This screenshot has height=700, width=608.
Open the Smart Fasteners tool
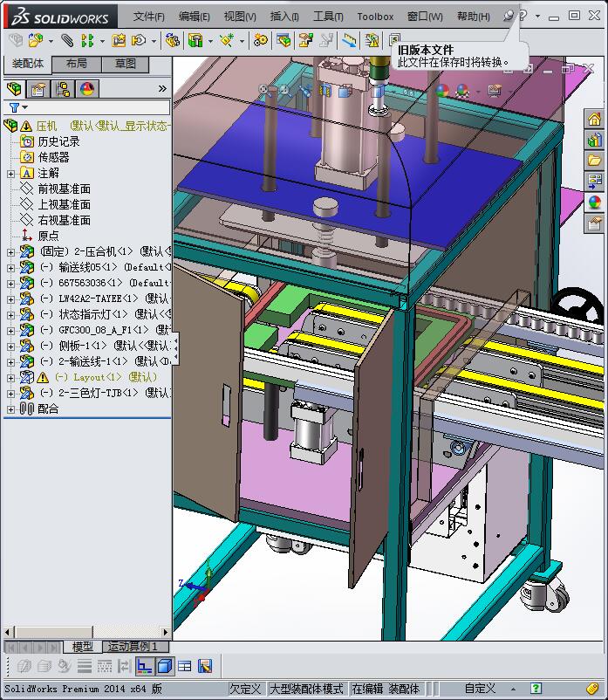click(119, 41)
